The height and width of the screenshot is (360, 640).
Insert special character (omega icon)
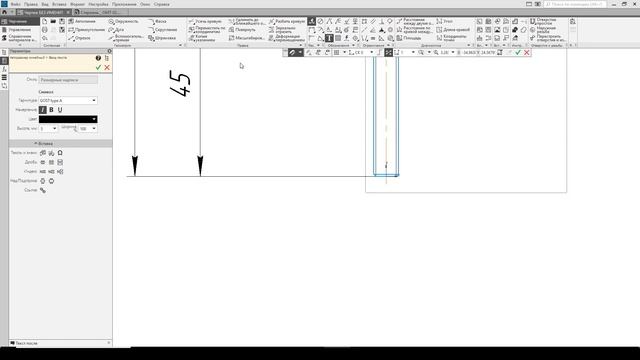point(60,153)
